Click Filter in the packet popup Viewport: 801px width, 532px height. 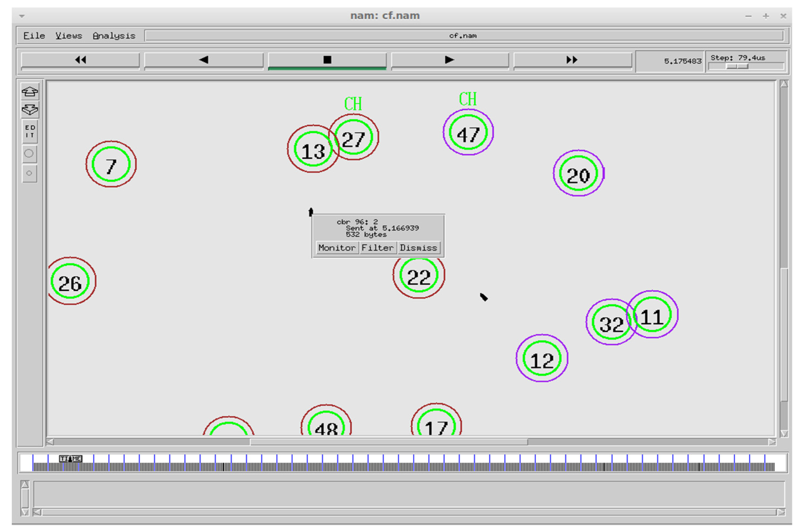377,248
